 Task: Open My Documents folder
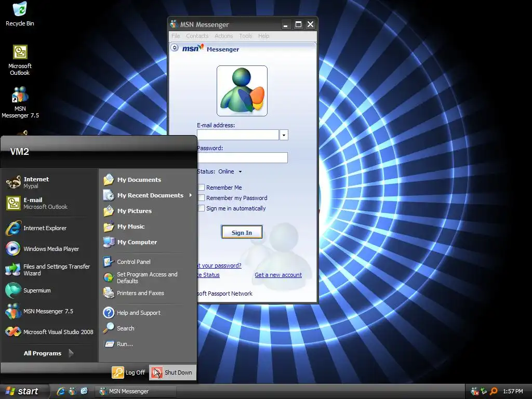coord(148,179)
